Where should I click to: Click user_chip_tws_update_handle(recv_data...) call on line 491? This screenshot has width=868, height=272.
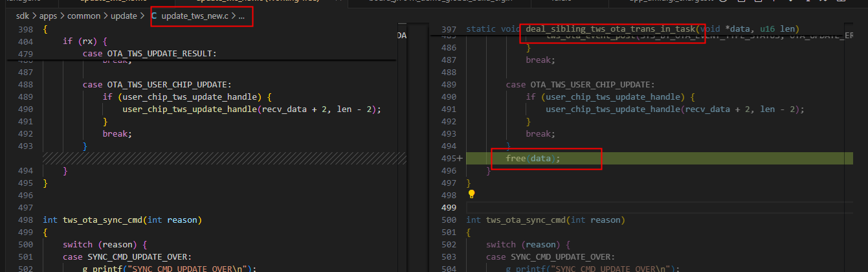point(675,109)
